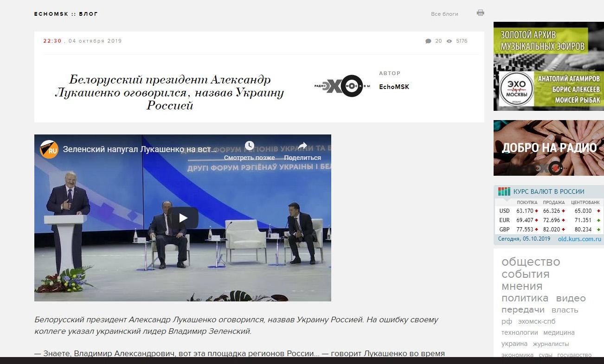The height and width of the screenshot is (364, 604).
Task: Click the views eye icon
Action: pyautogui.click(x=449, y=41)
